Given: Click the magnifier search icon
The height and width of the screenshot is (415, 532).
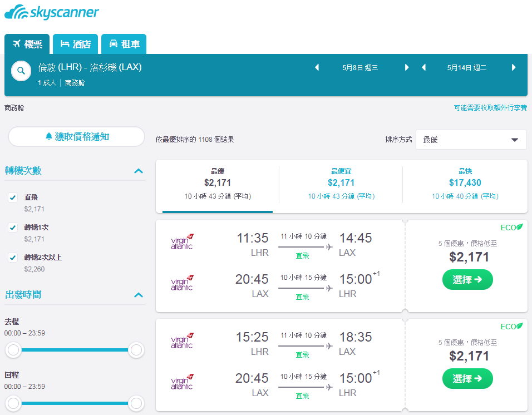Looking at the screenshot, I should pyautogui.click(x=21, y=71).
